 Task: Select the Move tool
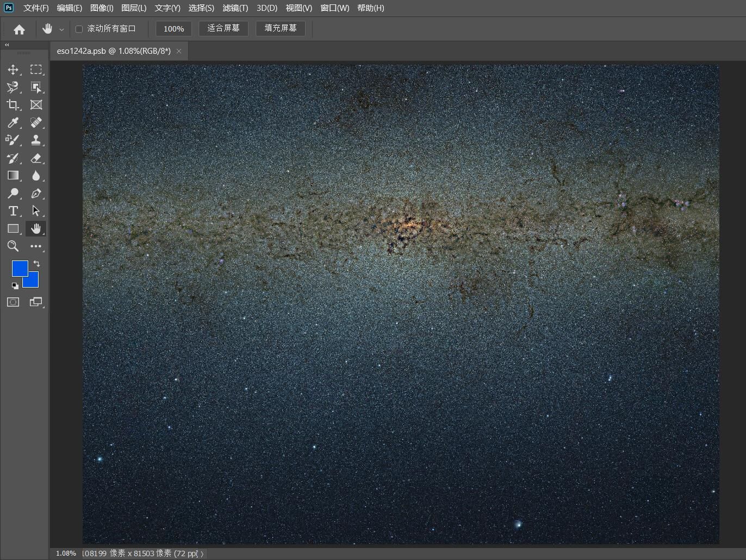tap(13, 70)
